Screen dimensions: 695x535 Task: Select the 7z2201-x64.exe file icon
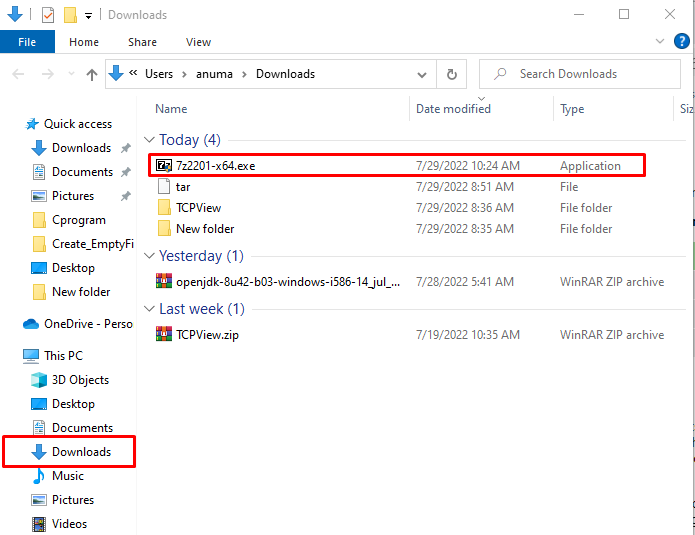(164, 166)
